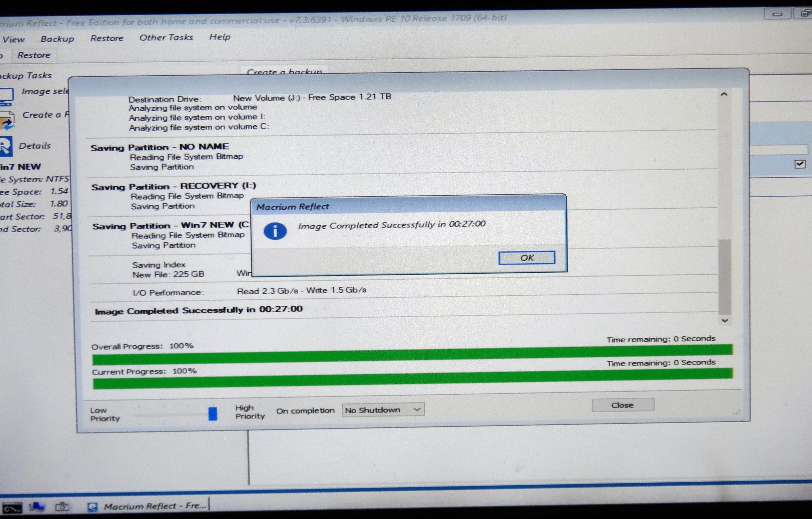Click the blue priority slider handle
Image resolution: width=812 pixels, height=519 pixels.
tap(212, 414)
